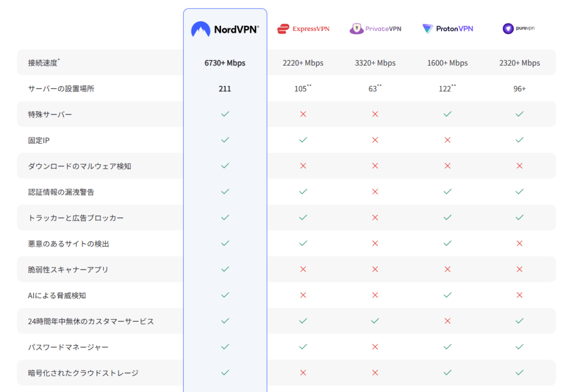Click the 1600+ Mbps speed value
574x392 pixels.
[x=447, y=63]
